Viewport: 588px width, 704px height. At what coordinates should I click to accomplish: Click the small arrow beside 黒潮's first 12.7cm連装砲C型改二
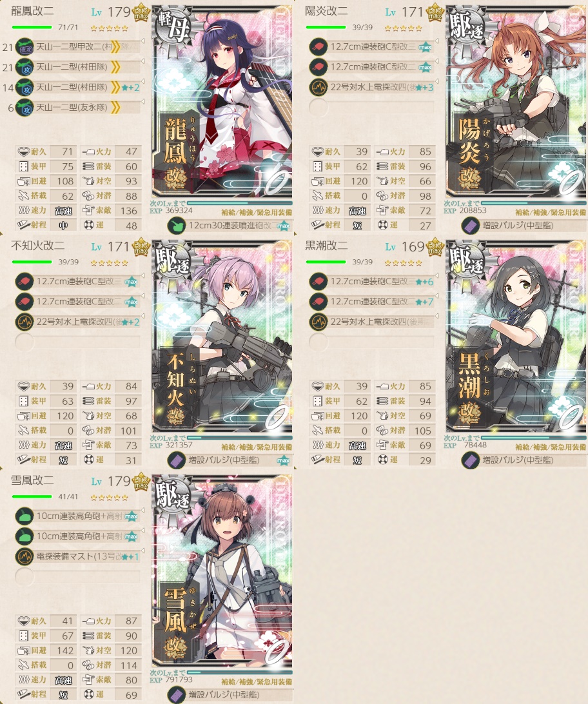pos(436,275)
